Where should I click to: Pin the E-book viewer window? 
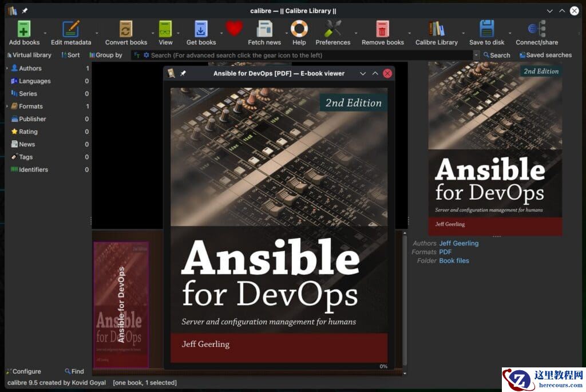[x=183, y=73]
